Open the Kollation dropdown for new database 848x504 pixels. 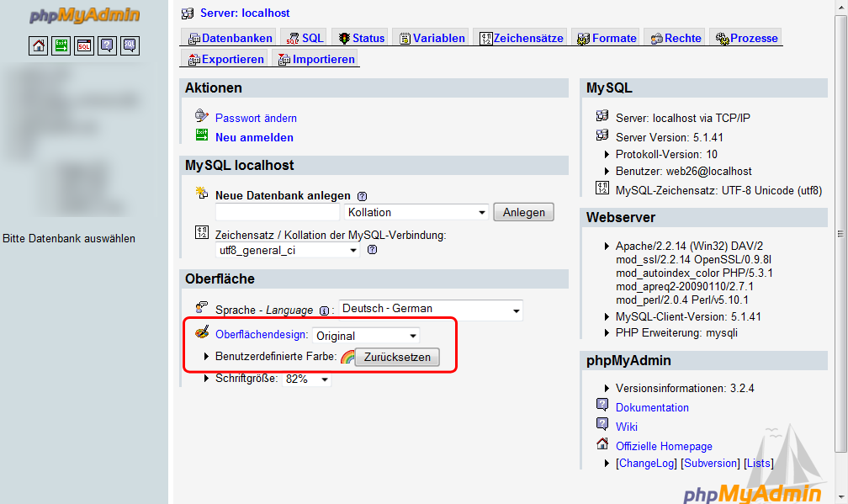[x=416, y=213]
